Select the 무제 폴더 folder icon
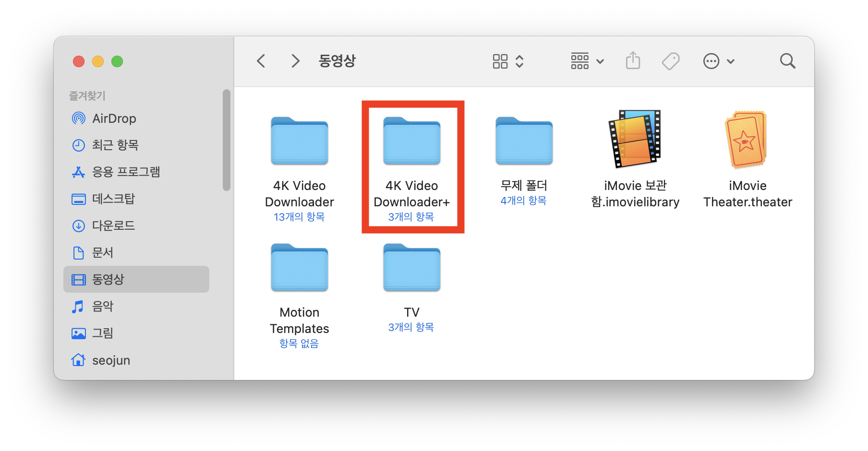This screenshot has height=451, width=868. pos(524,141)
